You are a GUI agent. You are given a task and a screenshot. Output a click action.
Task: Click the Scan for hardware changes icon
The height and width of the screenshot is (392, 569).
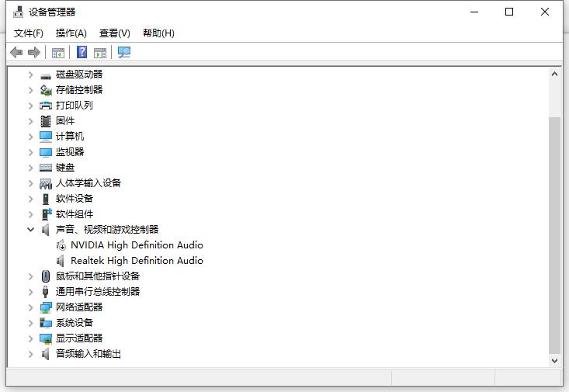(x=124, y=53)
